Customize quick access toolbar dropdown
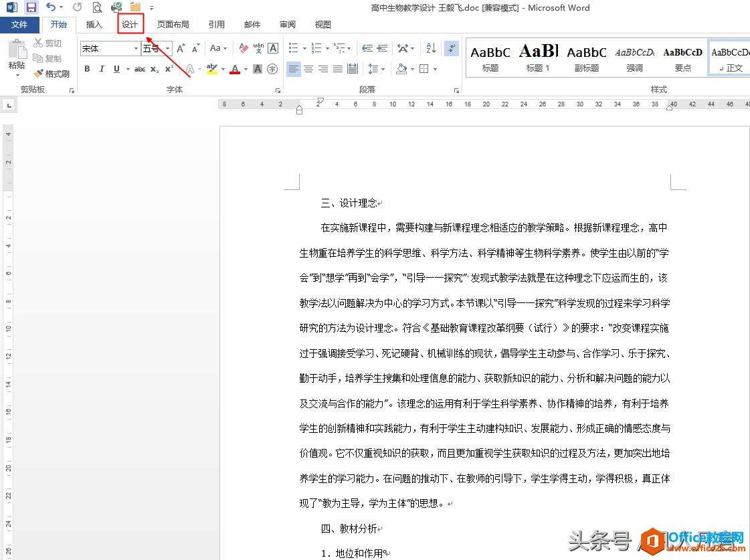750x560 pixels. [152, 7]
